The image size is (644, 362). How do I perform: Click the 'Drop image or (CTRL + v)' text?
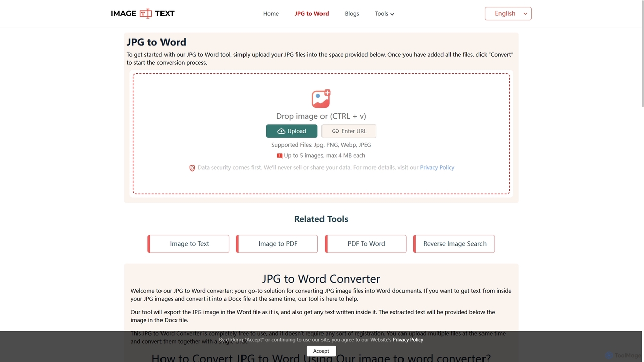point(321,116)
